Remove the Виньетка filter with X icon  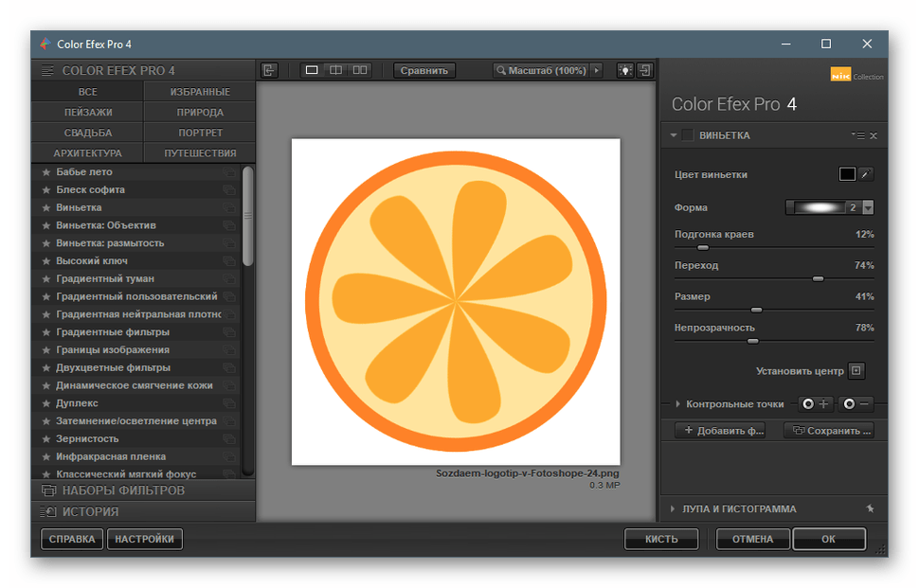point(874,135)
